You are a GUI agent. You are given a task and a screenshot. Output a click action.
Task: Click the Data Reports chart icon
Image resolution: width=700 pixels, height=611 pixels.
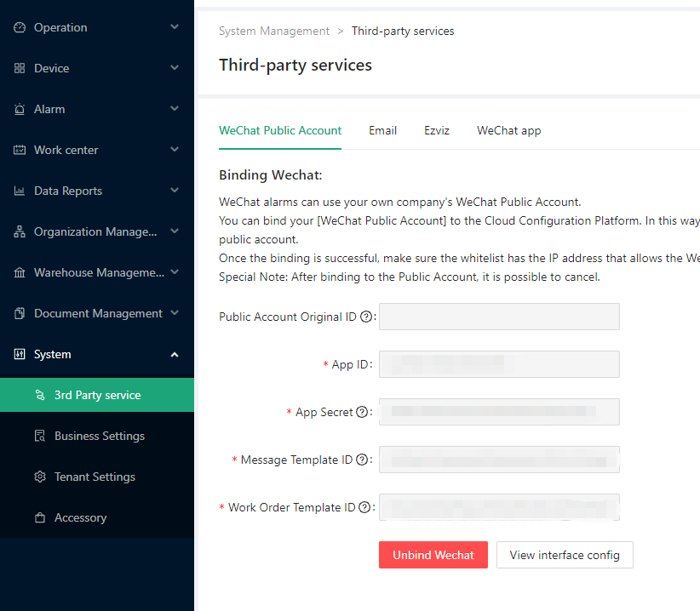tap(20, 191)
